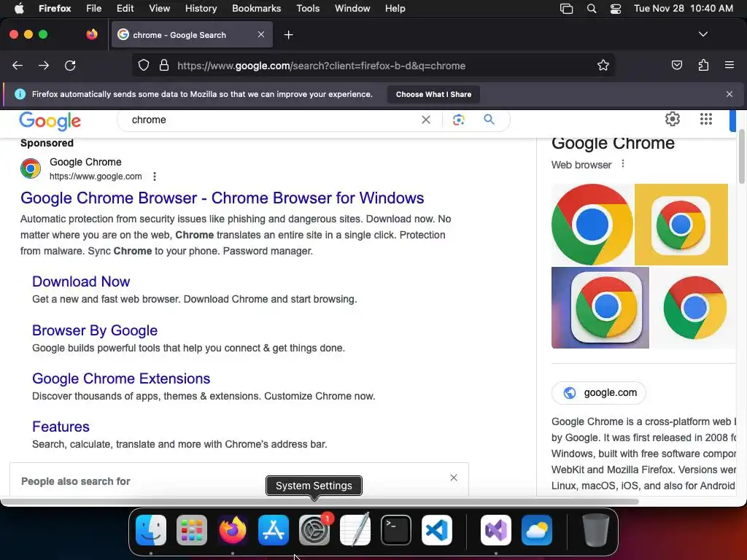
Task: Open Terminal from the Dock
Action: (x=396, y=530)
